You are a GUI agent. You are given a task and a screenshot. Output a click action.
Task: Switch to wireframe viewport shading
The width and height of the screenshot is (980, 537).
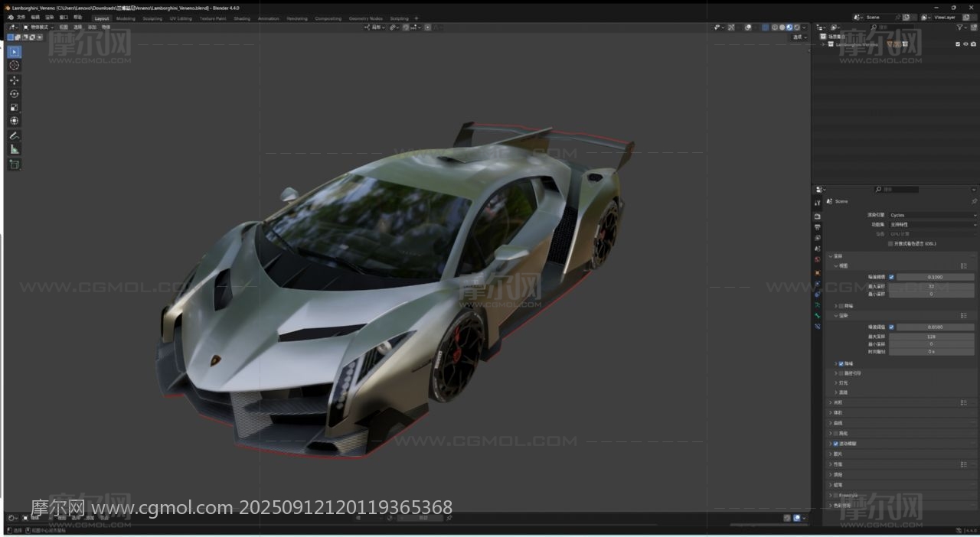coord(774,27)
